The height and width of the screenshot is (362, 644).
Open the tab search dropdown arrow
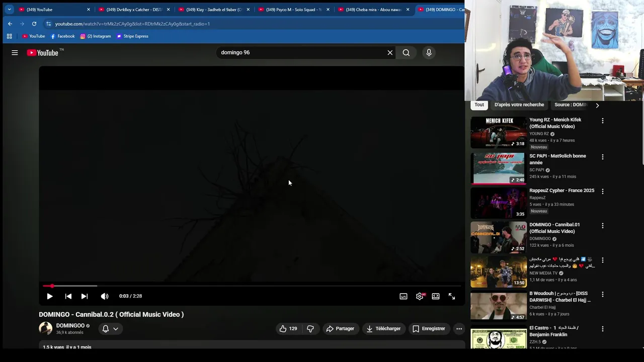pyautogui.click(x=9, y=9)
